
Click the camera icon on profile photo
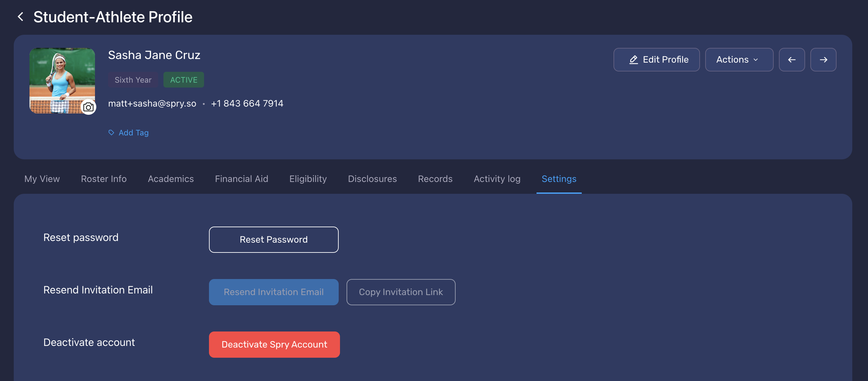pyautogui.click(x=88, y=107)
